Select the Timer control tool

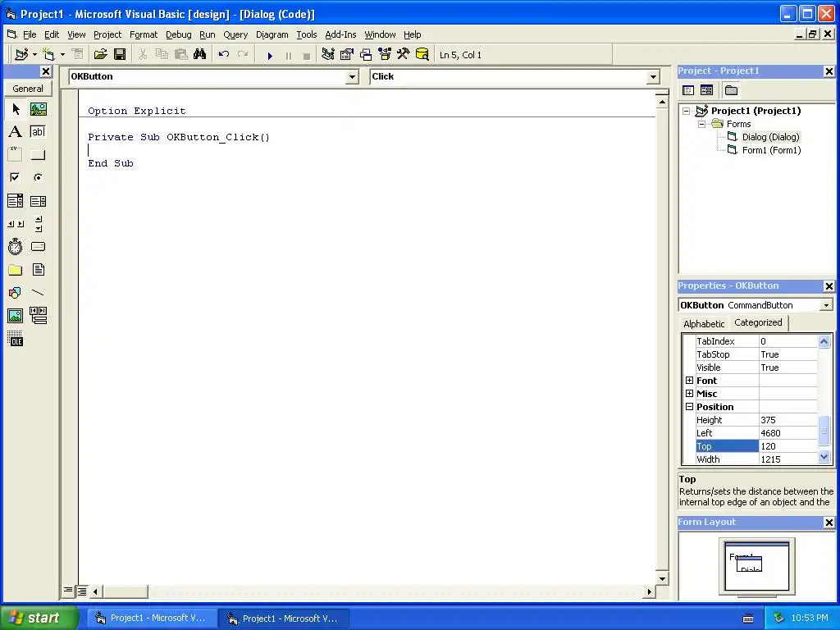(x=16, y=247)
